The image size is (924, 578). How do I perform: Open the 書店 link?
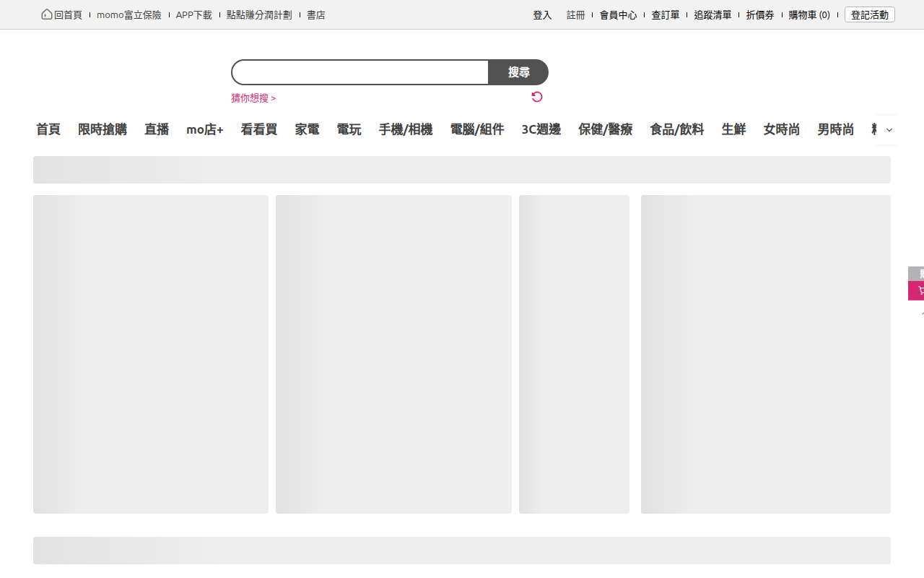click(316, 14)
